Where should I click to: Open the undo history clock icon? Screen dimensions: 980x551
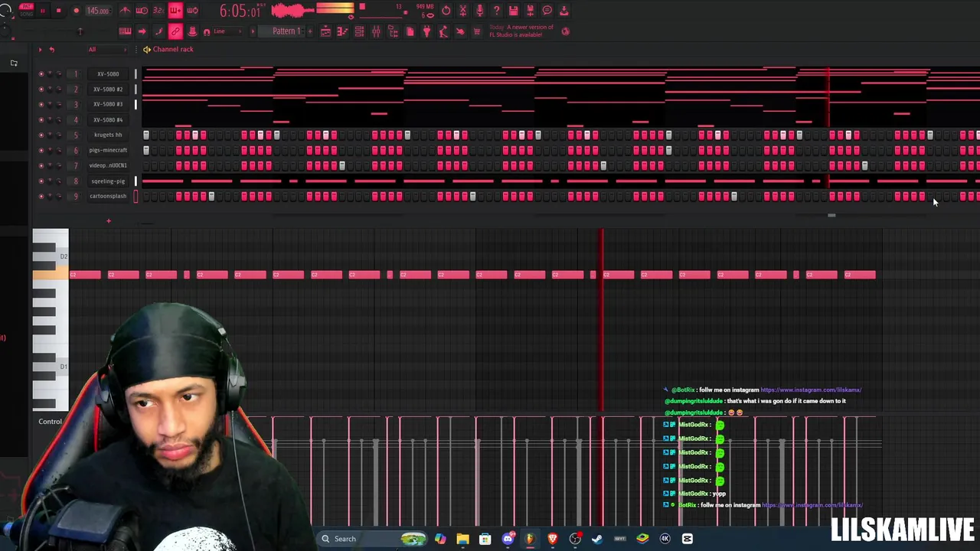446,11
